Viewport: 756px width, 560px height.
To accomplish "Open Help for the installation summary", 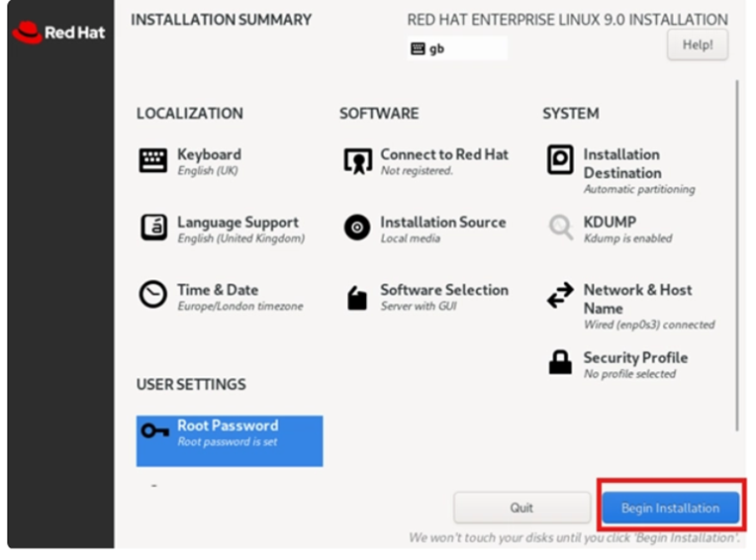I will click(698, 45).
